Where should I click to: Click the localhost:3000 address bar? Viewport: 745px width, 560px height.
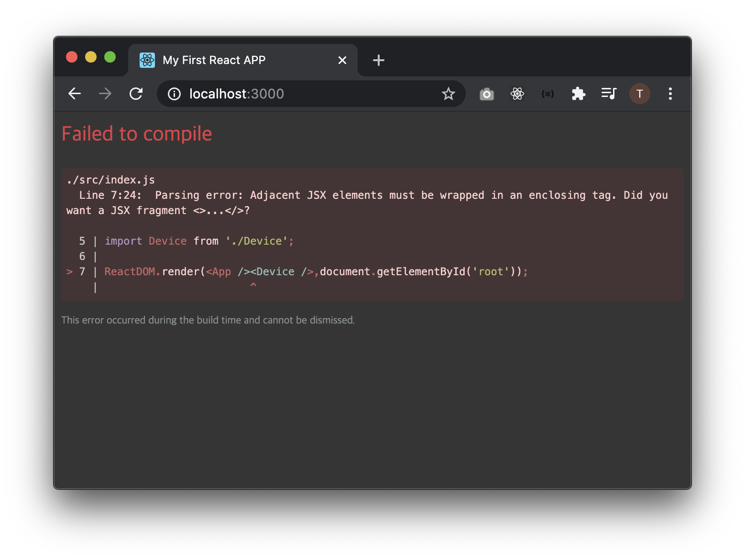311,94
